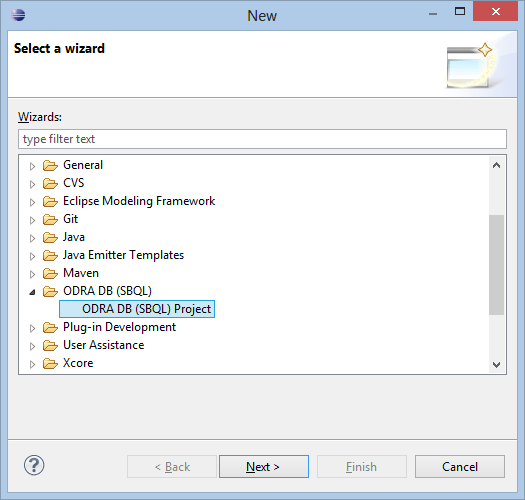Select the Plug-in Development label
This screenshot has height=500, width=525.
120,327
